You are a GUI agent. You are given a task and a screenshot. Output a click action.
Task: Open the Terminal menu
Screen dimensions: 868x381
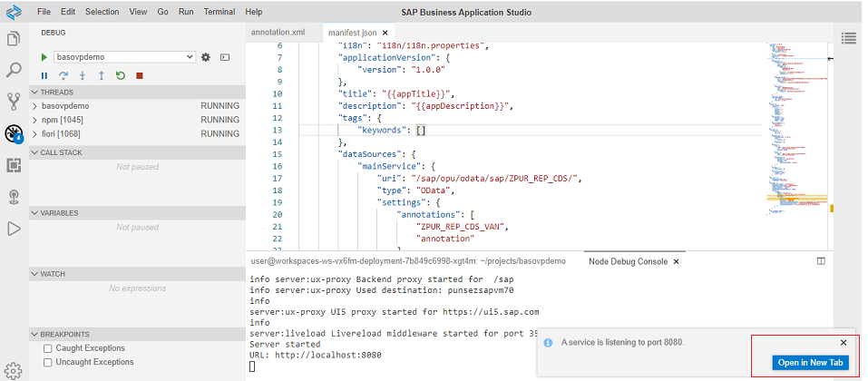click(219, 12)
